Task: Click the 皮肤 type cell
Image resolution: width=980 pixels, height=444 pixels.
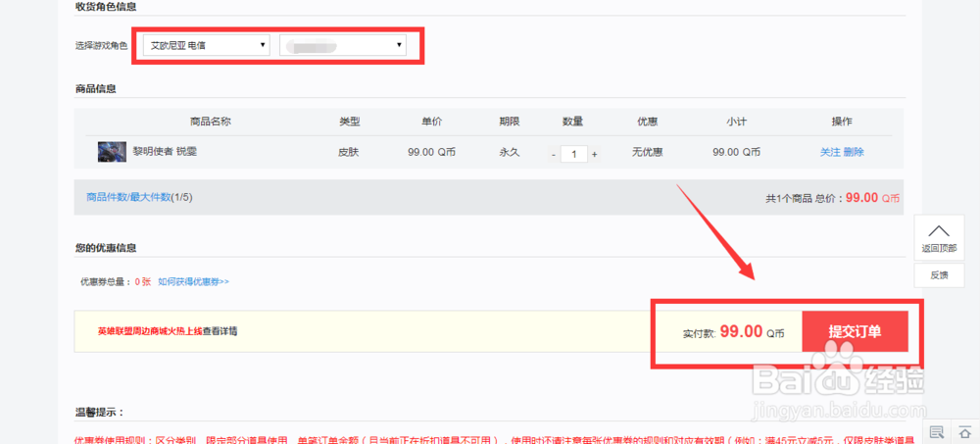Action: (x=350, y=152)
